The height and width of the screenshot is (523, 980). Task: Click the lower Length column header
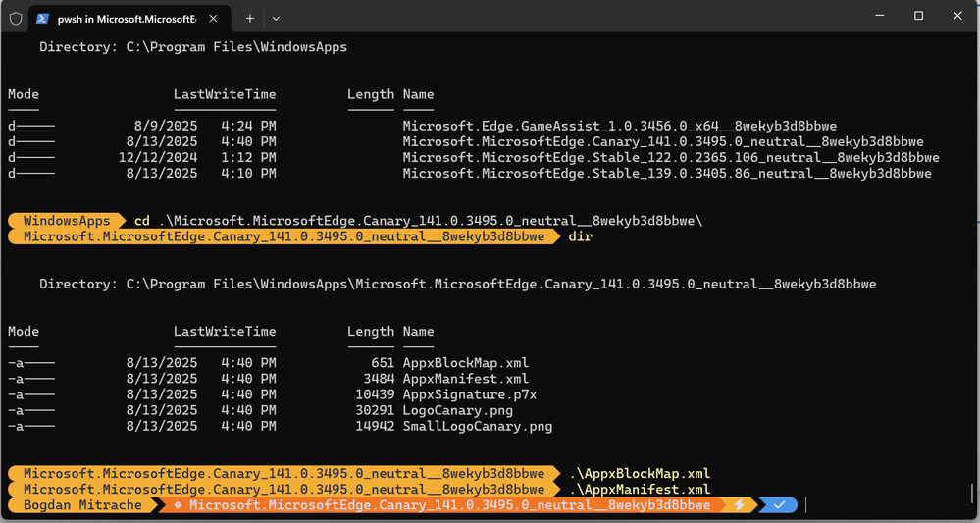(371, 332)
